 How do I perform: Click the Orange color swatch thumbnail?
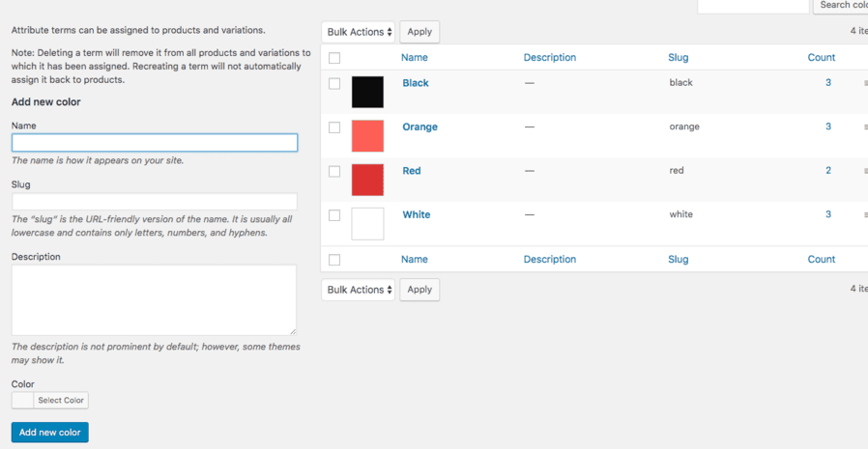point(367,136)
